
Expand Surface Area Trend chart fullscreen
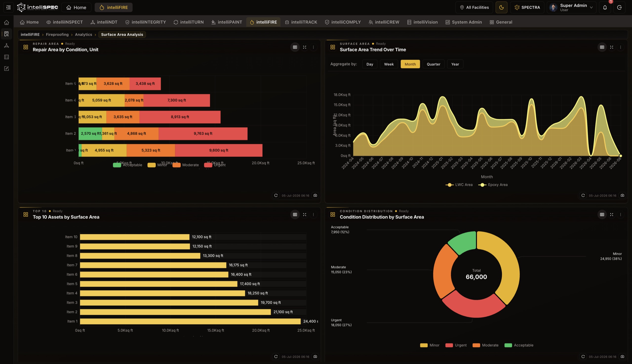[x=612, y=47]
